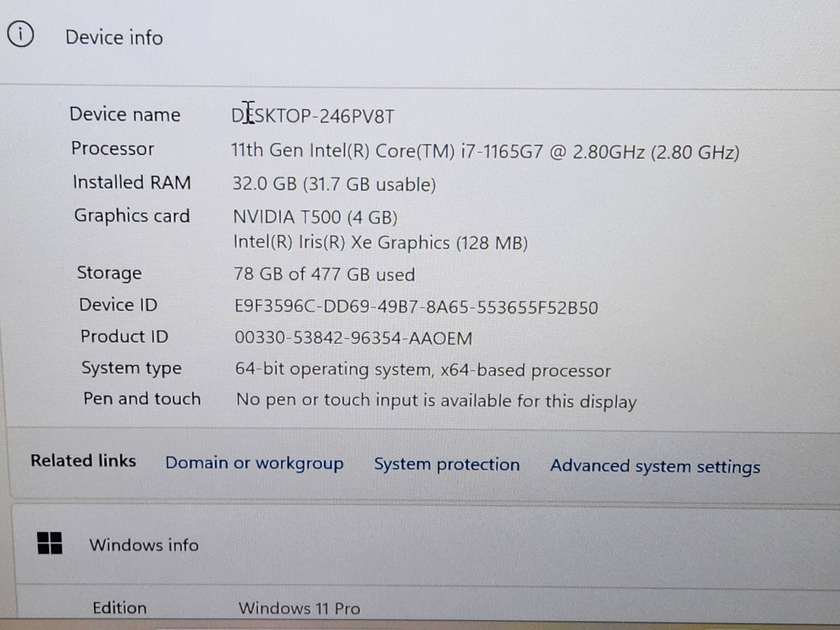Select the Device ID value E9F3596C-DD69
The width and height of the screenshot is (840, 630).
click(416, 307)
